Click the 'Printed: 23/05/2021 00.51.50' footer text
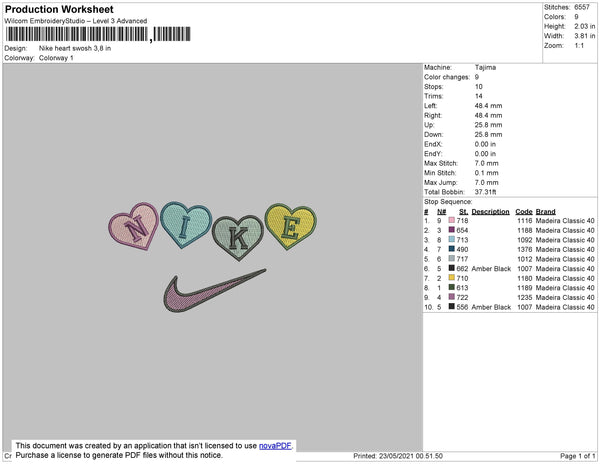The image size is (600, 464). [x=398, y=456]
